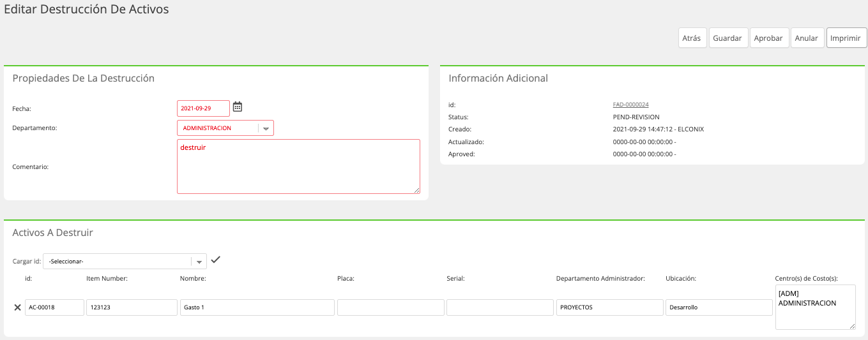Save changes with Guardar button
868x340 pixels.
click(x=727, y=38)
